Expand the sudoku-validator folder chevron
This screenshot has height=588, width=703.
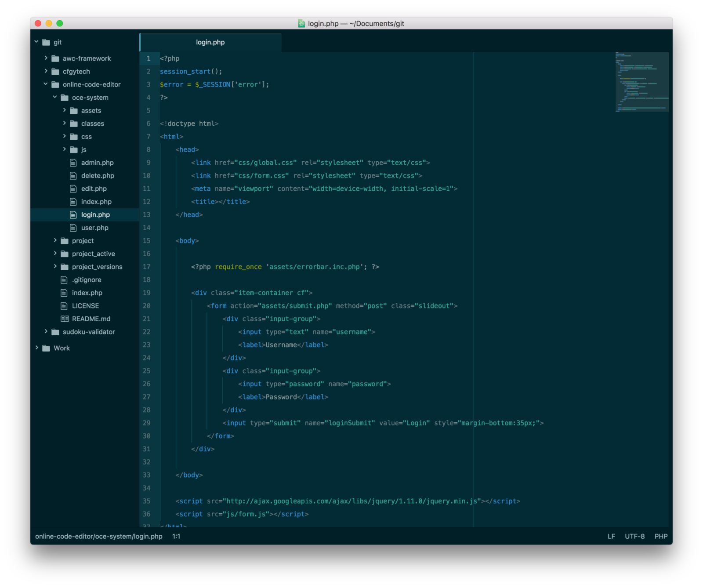(x=46, y=331)
